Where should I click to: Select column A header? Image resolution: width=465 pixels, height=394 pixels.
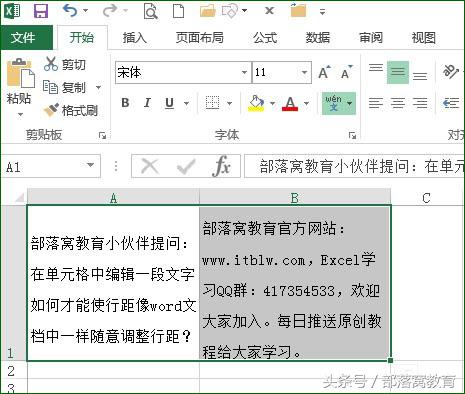pos(113,197)
